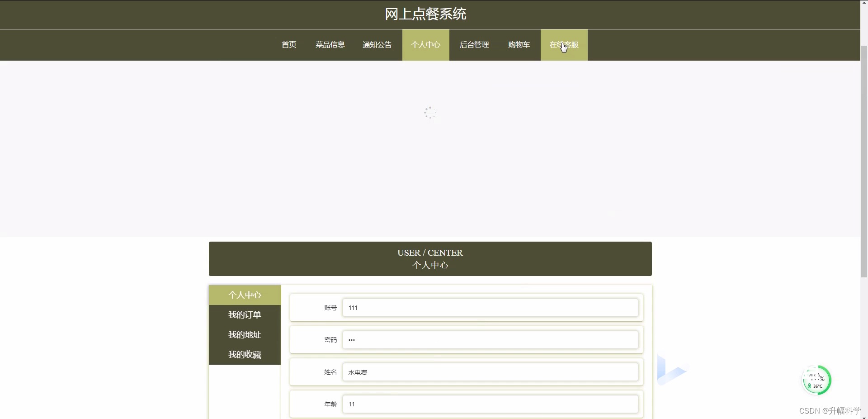
Task: Click the 密码 password input
Action: coord(490,340)
